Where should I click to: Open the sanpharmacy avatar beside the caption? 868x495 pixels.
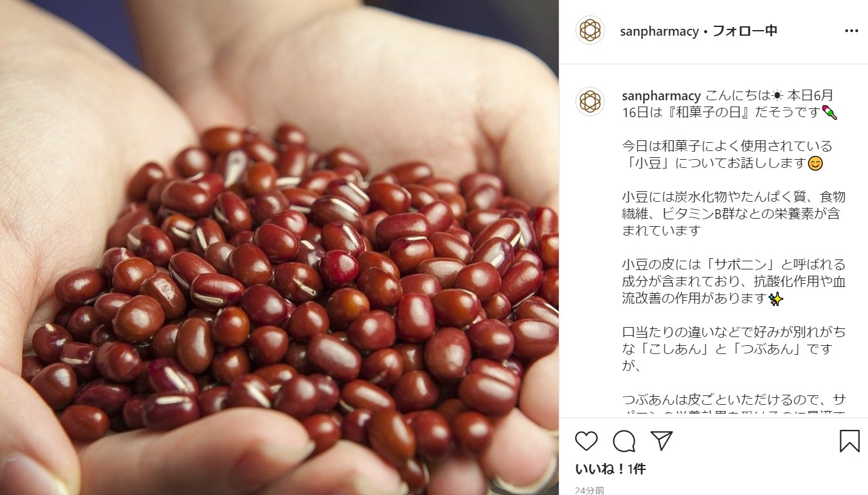(590, 102)
